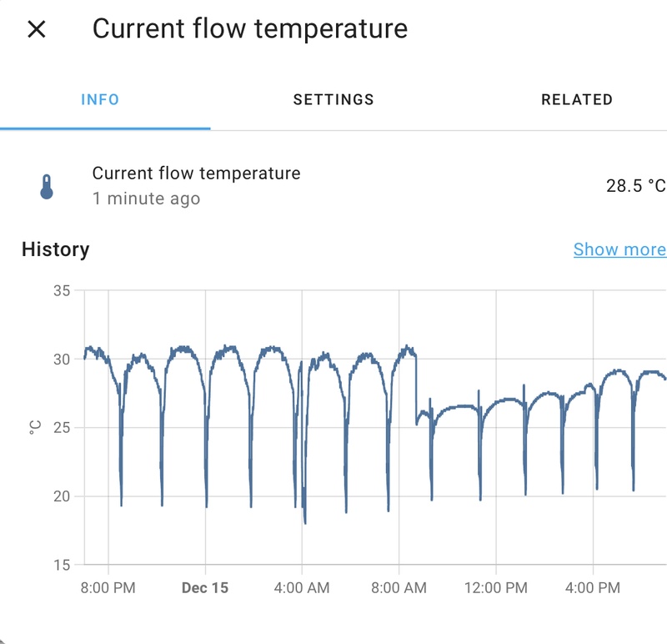This screenshot has width=667, height=644.
Task: Click the °C unit label on the chart axis
Action: click(35, 428)
